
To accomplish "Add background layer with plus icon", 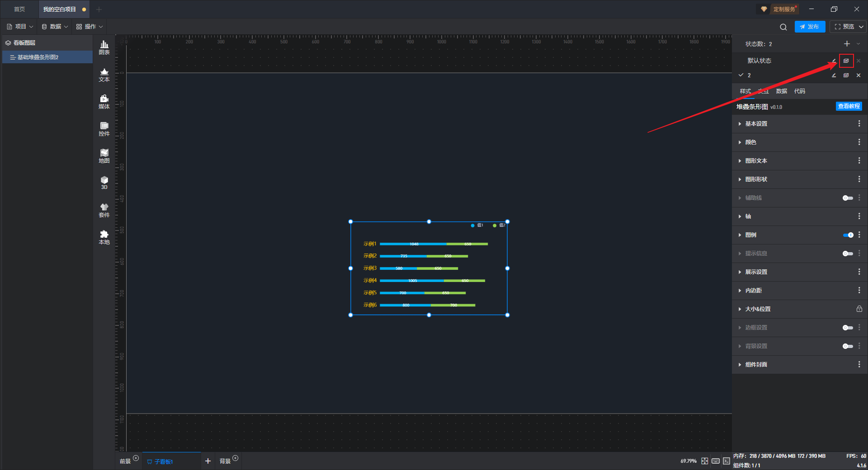I will pos(235,458).
